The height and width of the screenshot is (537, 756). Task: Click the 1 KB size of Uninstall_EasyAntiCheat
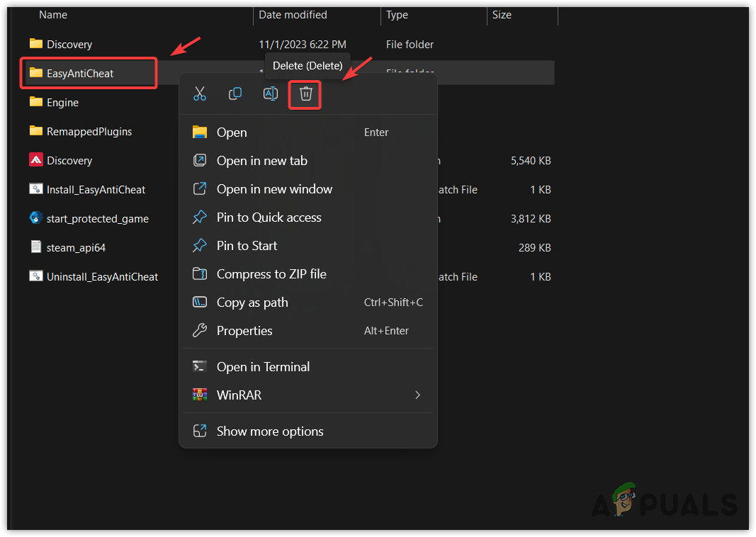tap(541, 277)
